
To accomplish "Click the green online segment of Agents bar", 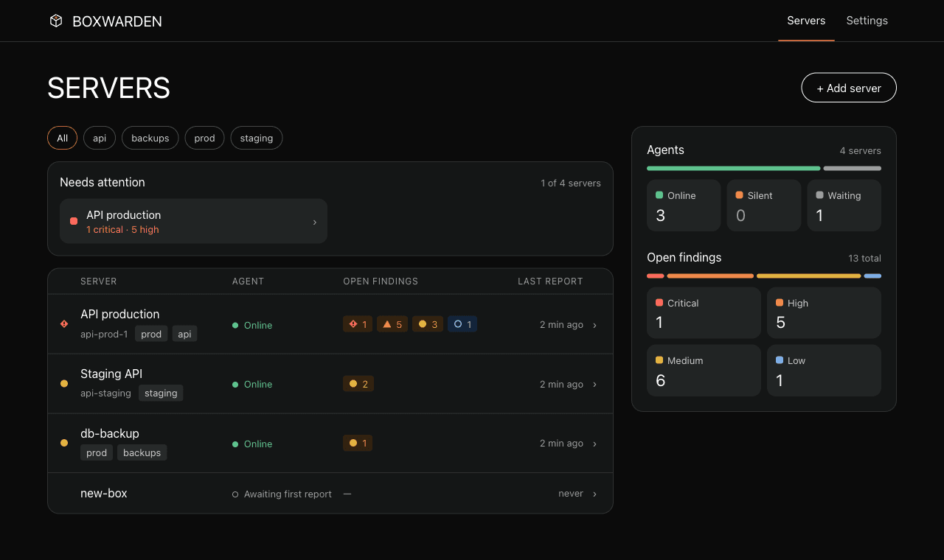I will [733, 168].
